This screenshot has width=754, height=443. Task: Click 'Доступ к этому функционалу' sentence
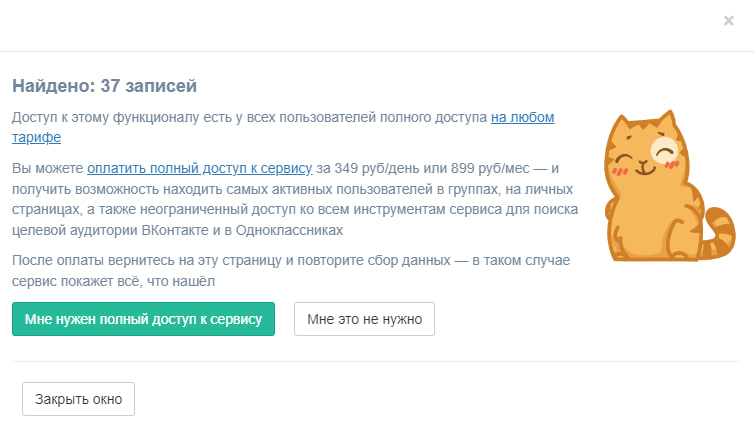[x=150, y=118]
